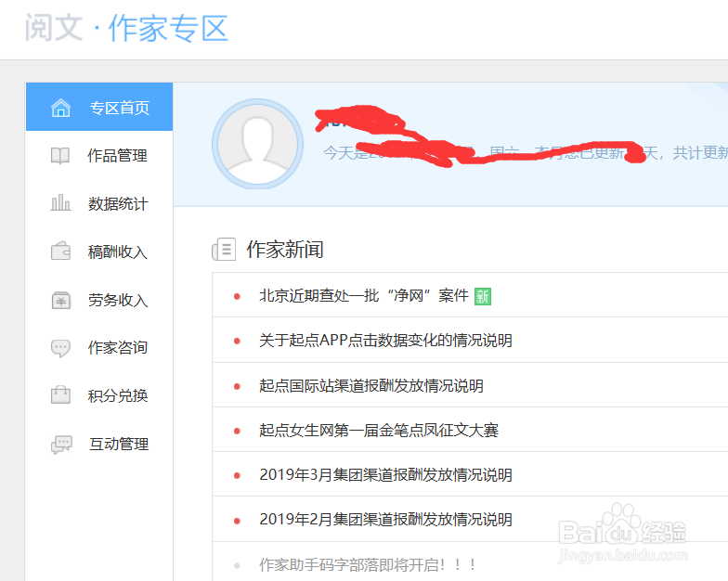Click the chat bubbles icon for 互动管理

[x=61, y=445]
